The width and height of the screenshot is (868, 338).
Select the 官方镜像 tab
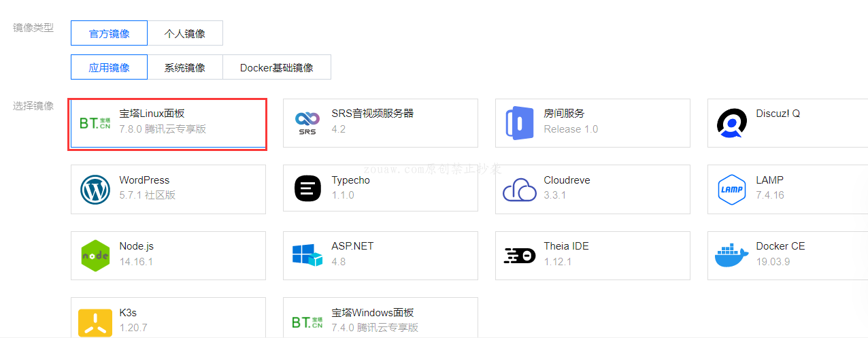[x=109, y=33]
